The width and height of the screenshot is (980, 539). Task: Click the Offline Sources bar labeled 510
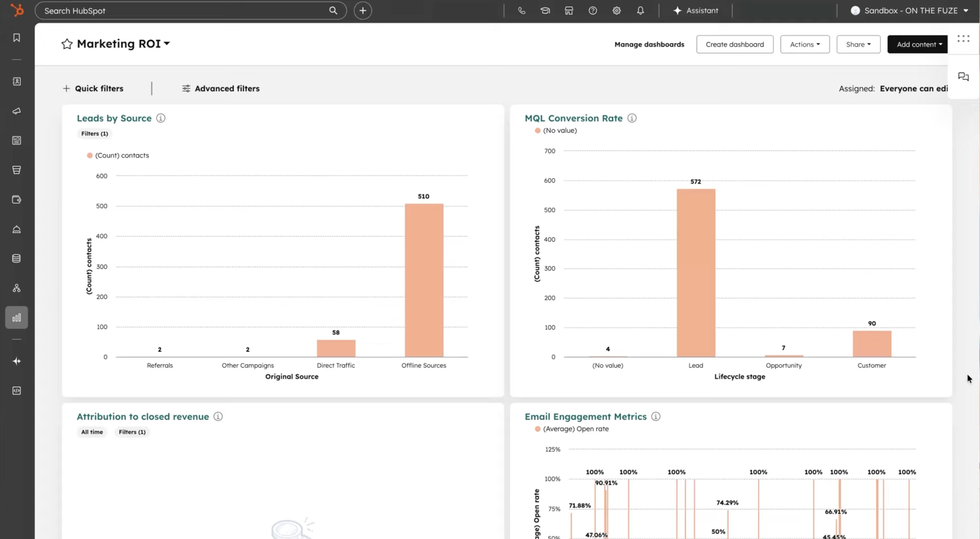(x=424, y=280)
